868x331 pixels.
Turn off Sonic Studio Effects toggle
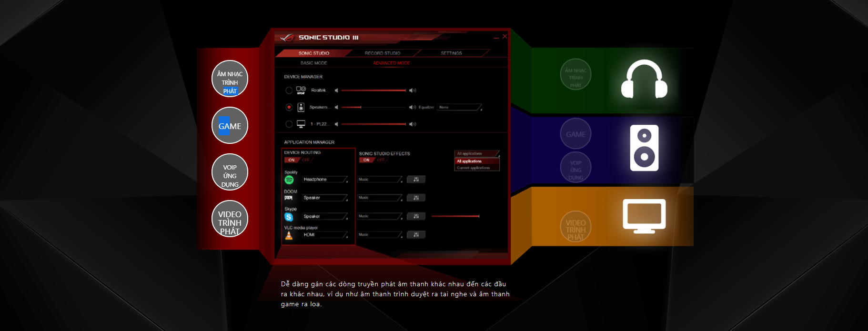[381, 160]
